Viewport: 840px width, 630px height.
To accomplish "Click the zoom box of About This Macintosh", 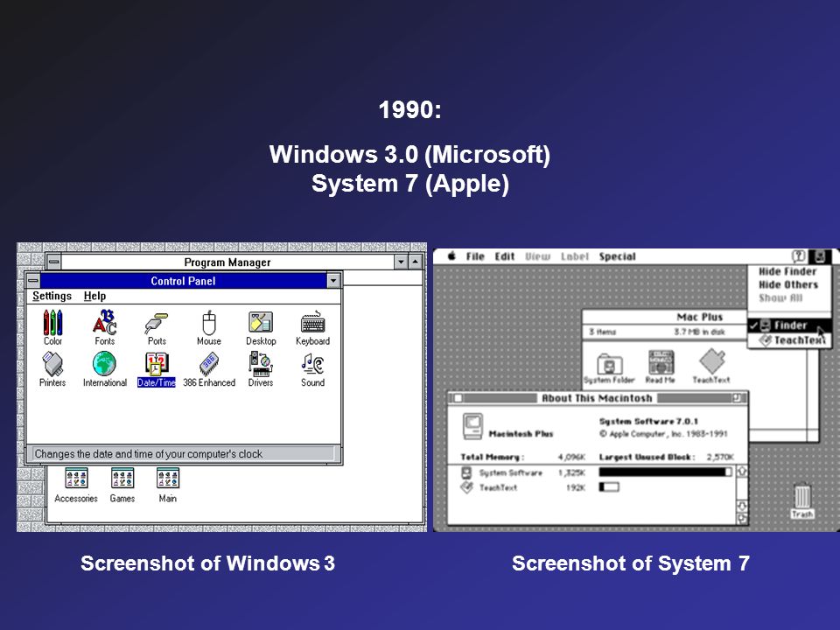I will click(x=737, y=397).
